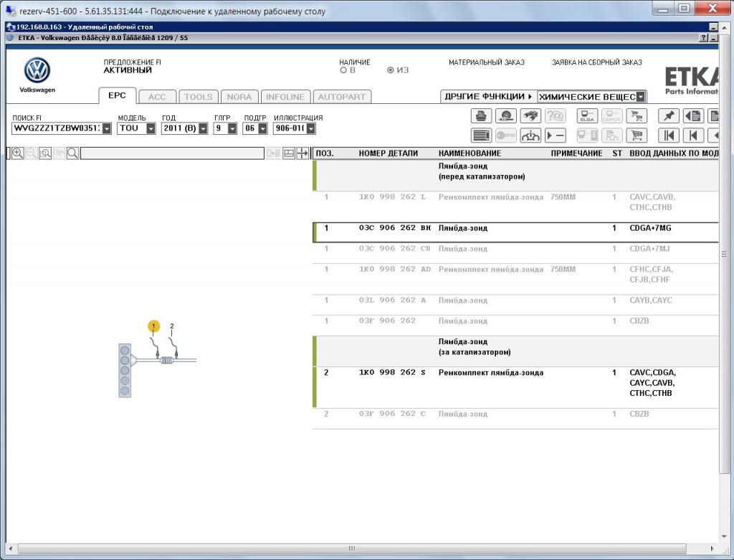The width and height of the screenshot is (734, 560).
Task: Click yellow position marker 1 in diagram
Action: coord(153,326)
